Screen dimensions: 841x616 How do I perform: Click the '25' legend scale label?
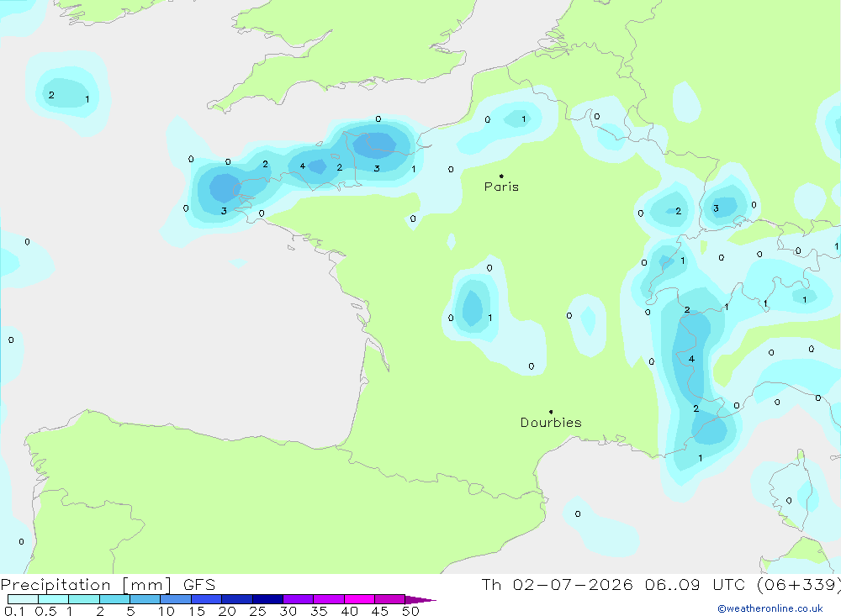tap(257, 611)
